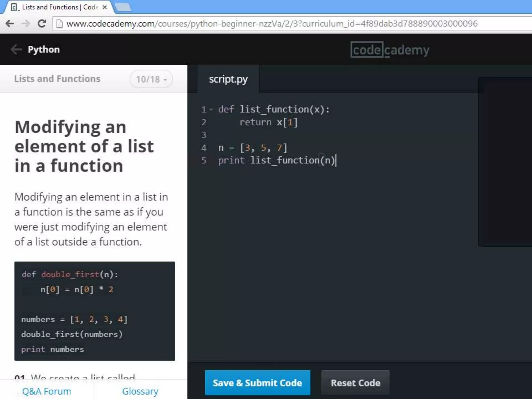Click line number 5 in gutter
Image resolution: width=532 pixels, height=399 pixels.
pyautogui.click(x=204, y=160)
